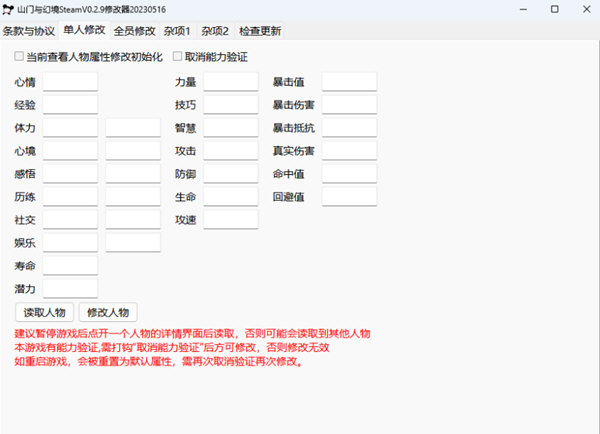Image resolution: width=600 pixels, height=434 pixels.
Task: Focus the 心情 input field
Action: [70, 82]
